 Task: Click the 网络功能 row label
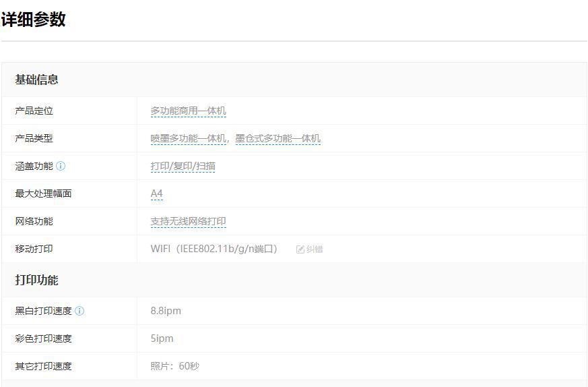tap(34, 221)
